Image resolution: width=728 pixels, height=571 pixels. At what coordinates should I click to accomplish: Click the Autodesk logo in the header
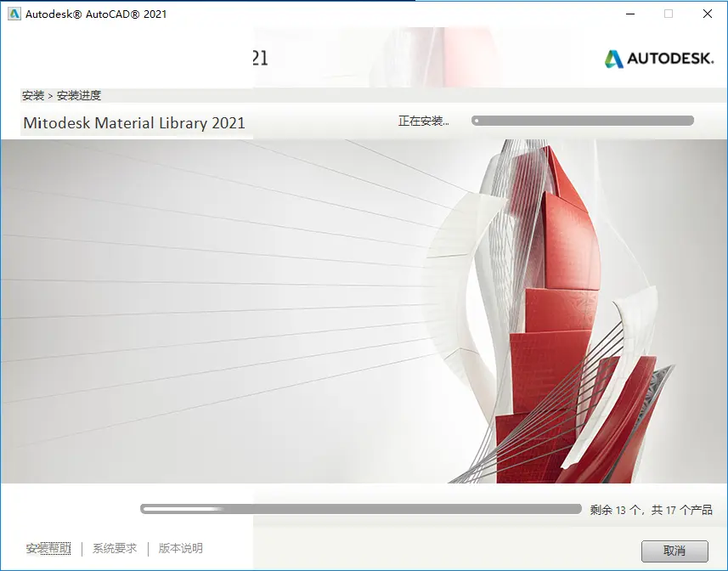[659, 59]
